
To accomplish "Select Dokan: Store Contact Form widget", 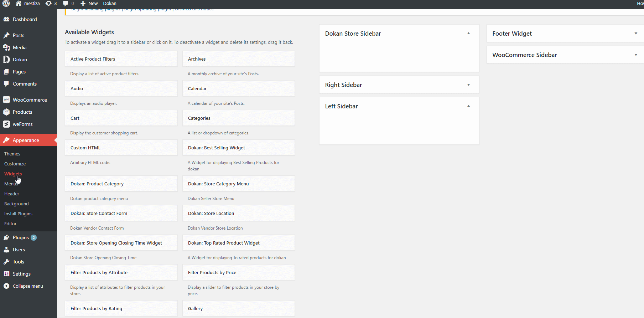I will point(121,213).
